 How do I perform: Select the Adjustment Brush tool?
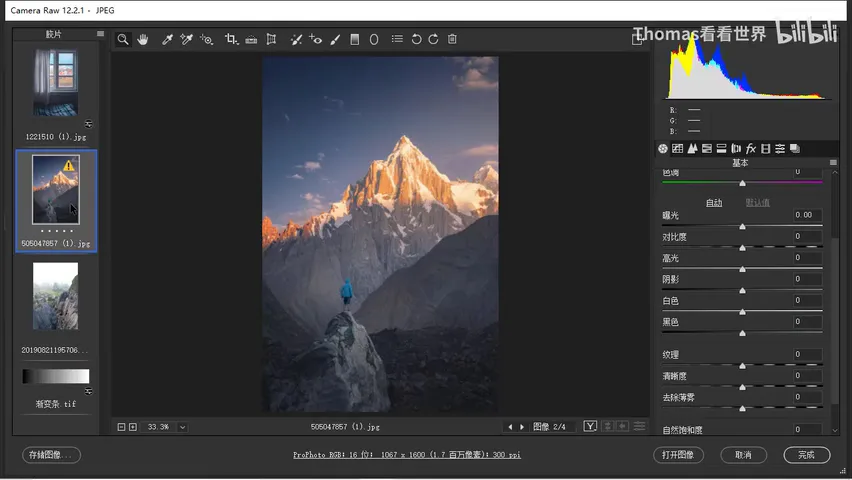(335, 39)
